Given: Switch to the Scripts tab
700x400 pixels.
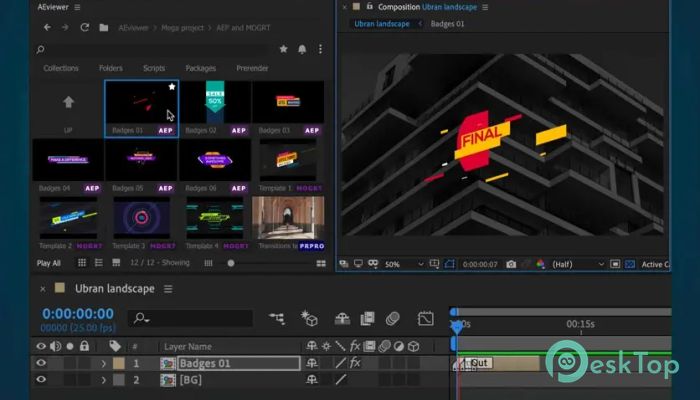Looking at the screenshot, I should [154, 68].
